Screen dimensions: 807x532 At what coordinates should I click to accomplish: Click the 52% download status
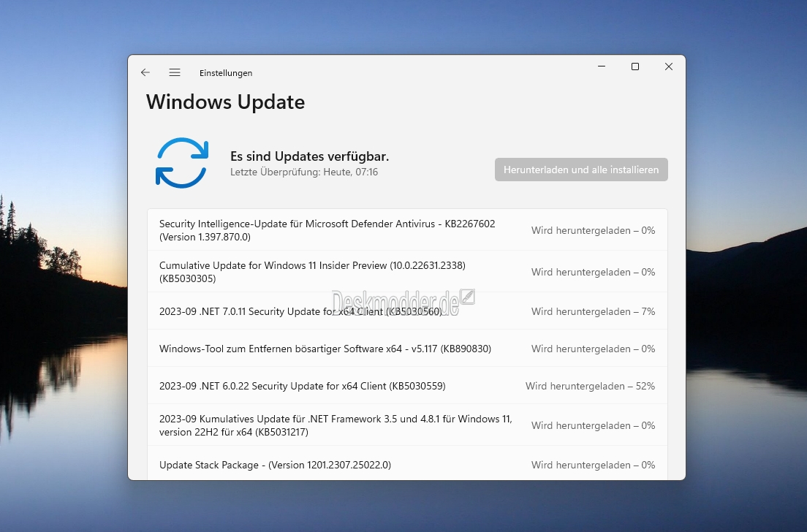click(x=590, y=386)
